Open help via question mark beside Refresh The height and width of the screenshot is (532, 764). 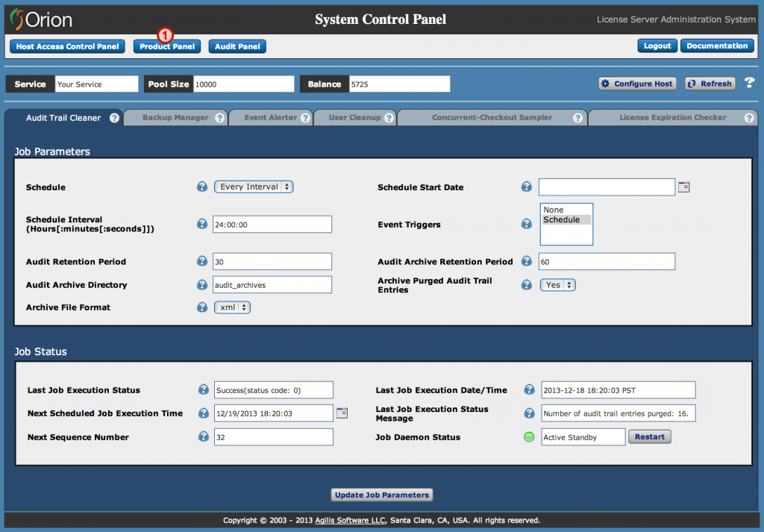coord(749,83)
